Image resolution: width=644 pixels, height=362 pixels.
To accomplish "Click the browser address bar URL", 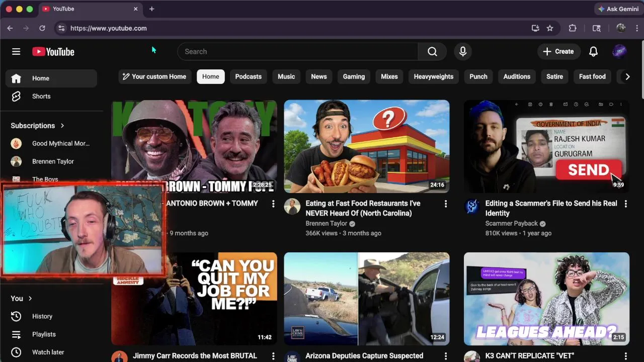I will [x=109, y=28].
